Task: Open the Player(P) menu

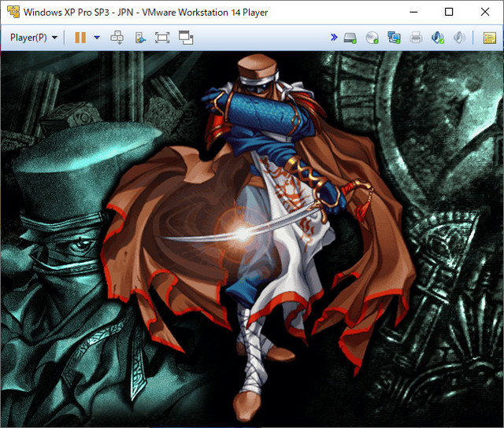Action: 34,38
